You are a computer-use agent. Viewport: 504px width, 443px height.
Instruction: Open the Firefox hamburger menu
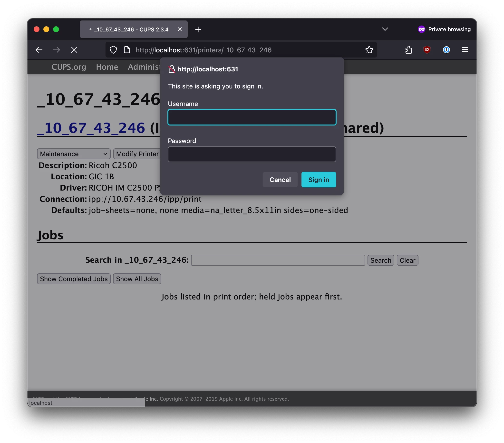coord(465,50)
